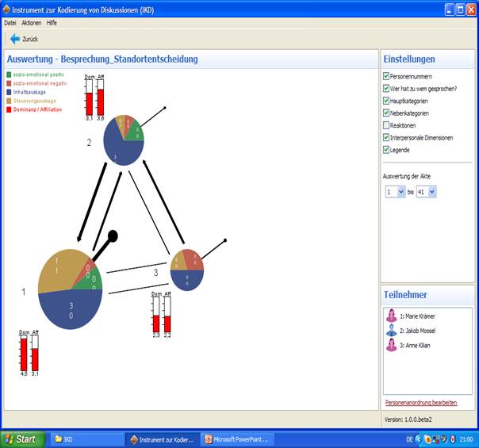
Task: Click the person number 1 label
Action: coord(24,292)
